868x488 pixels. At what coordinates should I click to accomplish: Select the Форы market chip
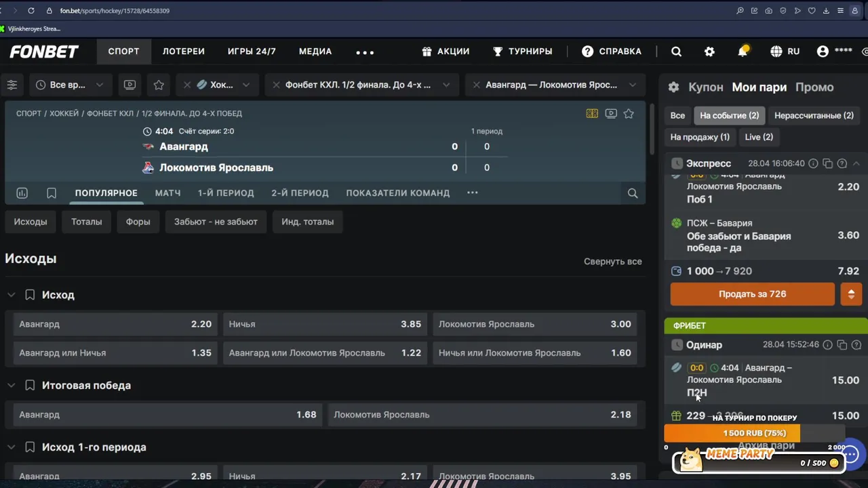138,222
